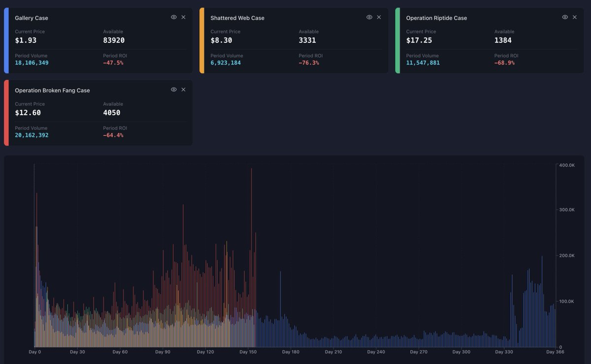Click the $17.25 current price
This screenshot has width=591, height=364.
tap(419, 40)
